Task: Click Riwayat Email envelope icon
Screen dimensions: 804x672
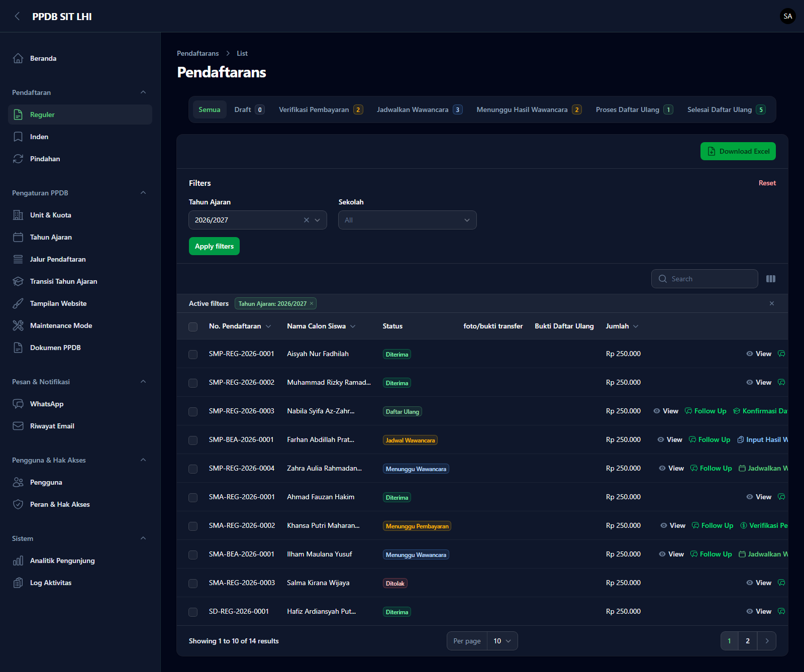Action: point(18,426)
